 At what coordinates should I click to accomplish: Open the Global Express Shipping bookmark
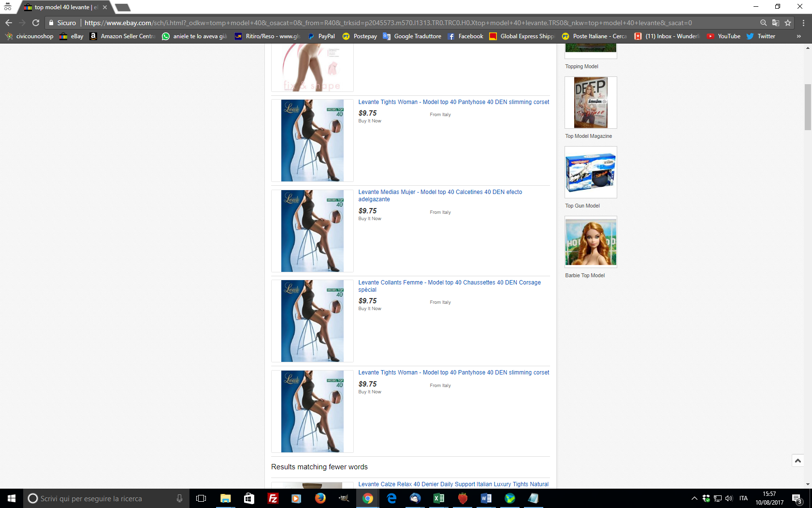pyautogui.click(x=522, y=36)
